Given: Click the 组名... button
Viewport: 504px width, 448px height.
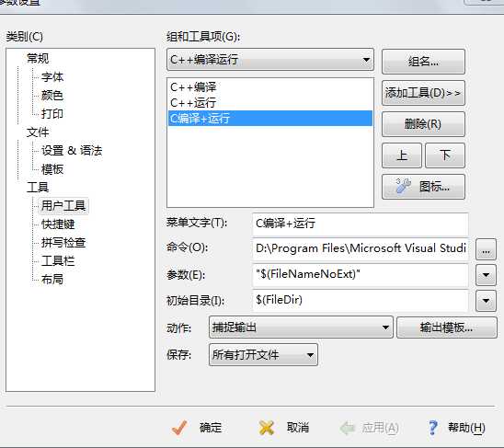Looking at the screenshot, I should [x=423, y=62].
